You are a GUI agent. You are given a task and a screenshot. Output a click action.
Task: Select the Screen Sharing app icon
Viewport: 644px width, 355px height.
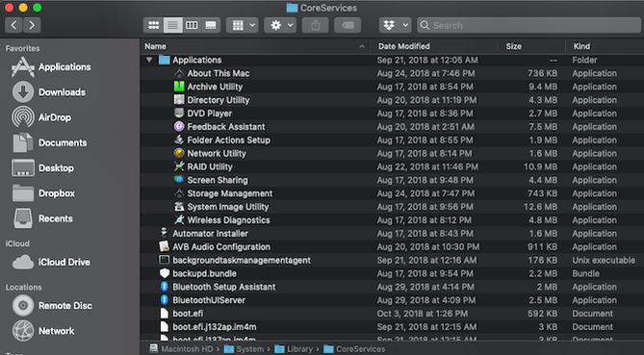tap(179, 180)
